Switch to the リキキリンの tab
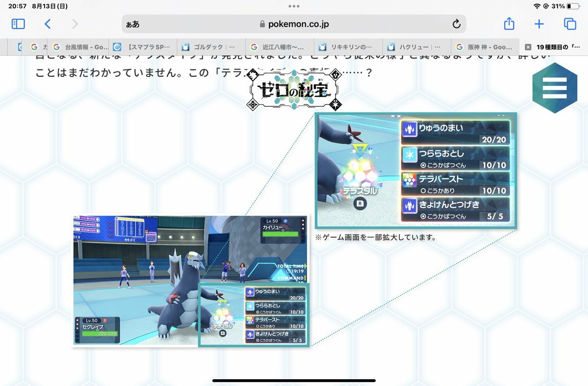The height and width of the screenshot is (386, 588). pyautogui.click(x=347, y=47)
